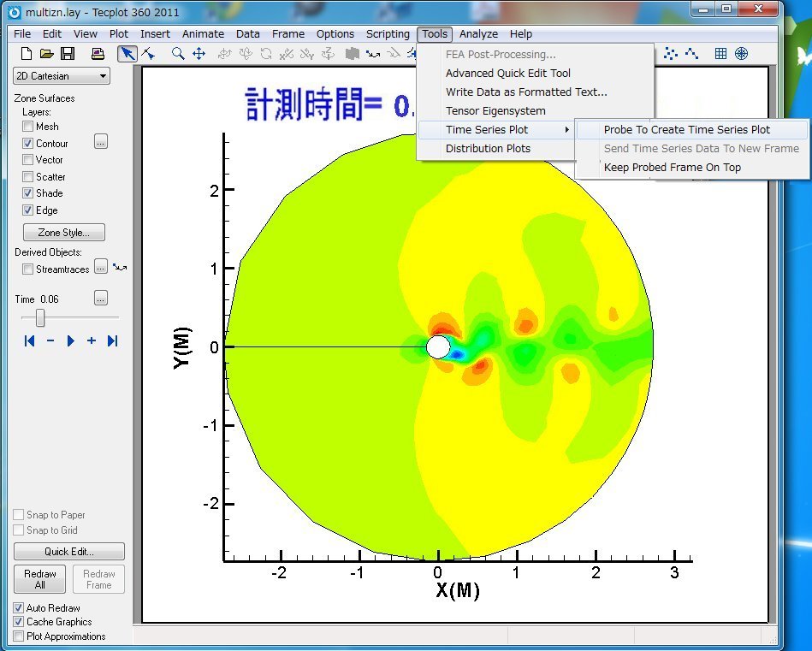Step back one time step (minus)
Viewport: 812px width, 651px height.
coord(50,340)
